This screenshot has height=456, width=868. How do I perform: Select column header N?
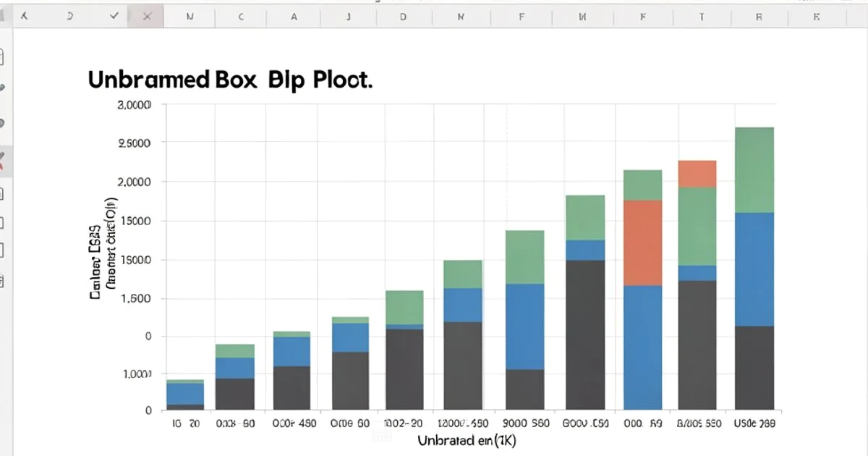coord(191,15)
